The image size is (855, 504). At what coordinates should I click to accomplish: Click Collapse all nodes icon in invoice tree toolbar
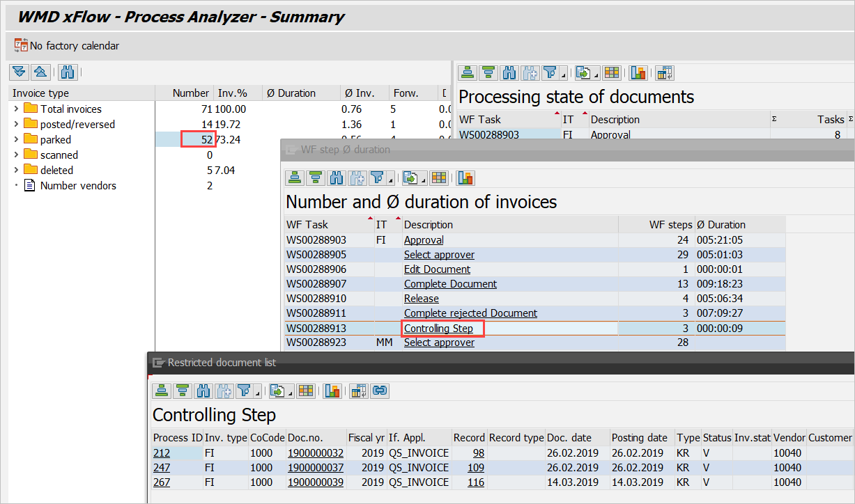click(x=41, y=72)
